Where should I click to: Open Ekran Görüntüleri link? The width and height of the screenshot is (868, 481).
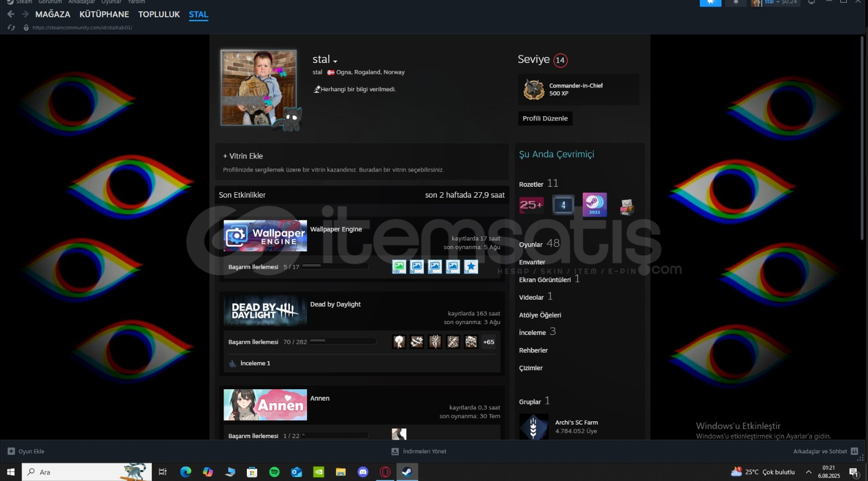(550, 279)
